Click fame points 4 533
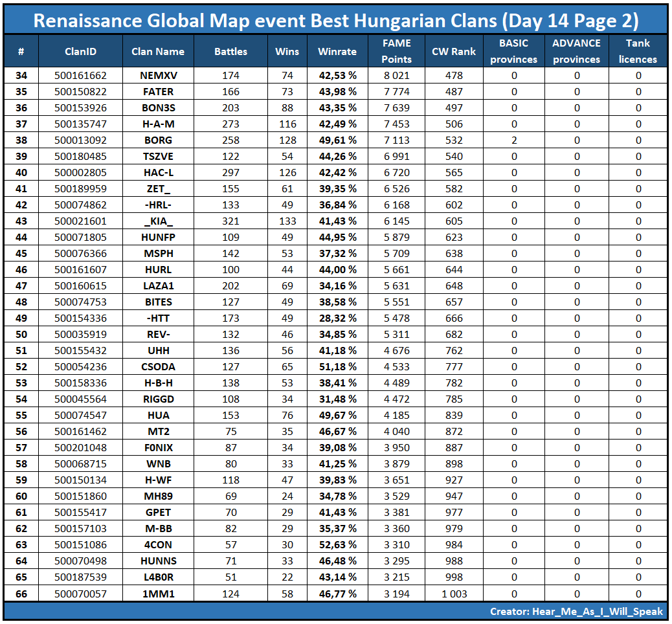672x624 pixels. pyautogui.click(x=396, y=367)
